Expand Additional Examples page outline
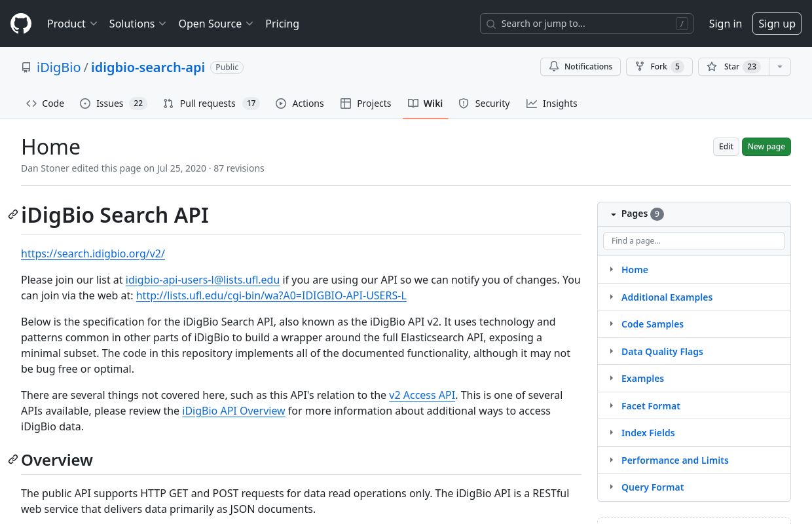The width and height of the screenshot is (812, 524). [x=612, y=297]
